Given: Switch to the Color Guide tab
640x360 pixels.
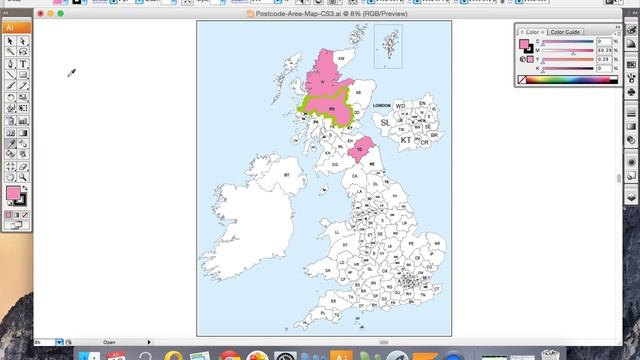Looking at the screenshot, I should (565, 32).
